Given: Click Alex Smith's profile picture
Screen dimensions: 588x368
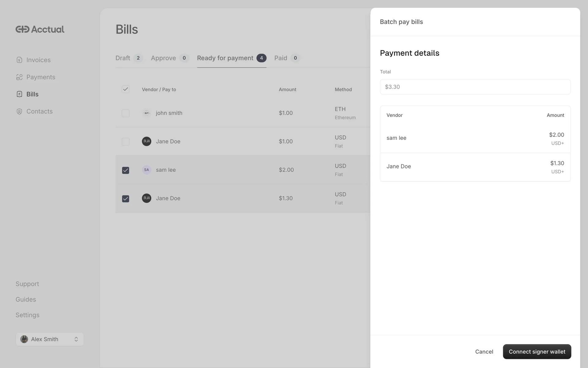Looking at the screenshot, I should tap(24, 339).
